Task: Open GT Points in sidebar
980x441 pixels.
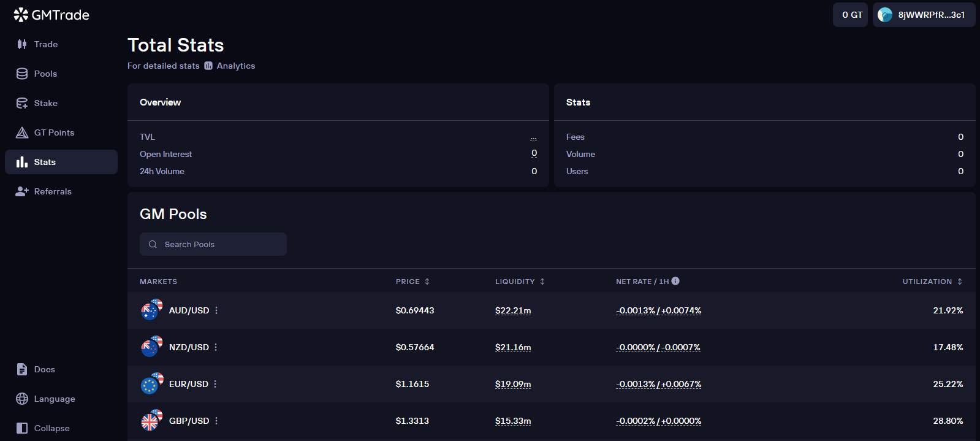Action: [x=61, y=132]
